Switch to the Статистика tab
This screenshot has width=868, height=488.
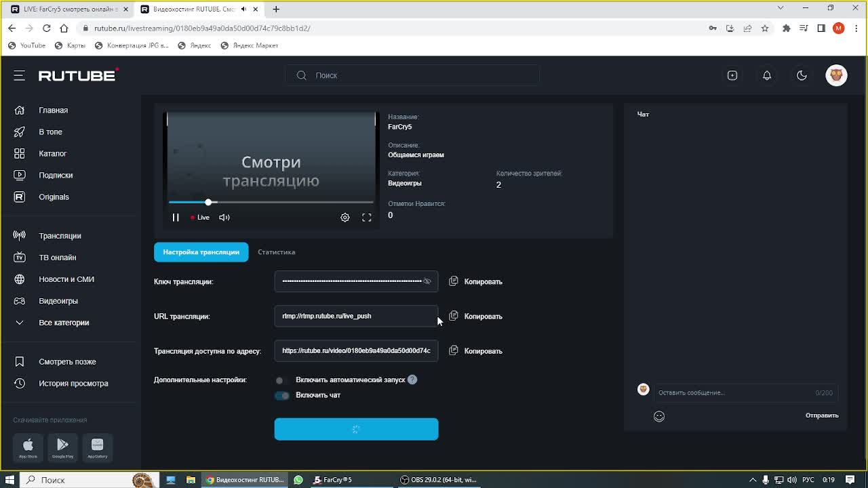pyautogui.click(x=276, y=252)
